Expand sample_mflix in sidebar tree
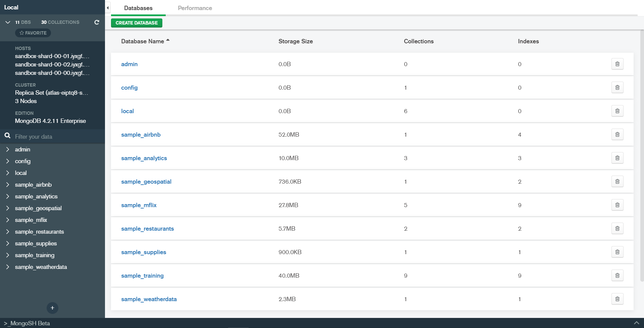Viewport: 644px width, 328px height. [7, 220]
